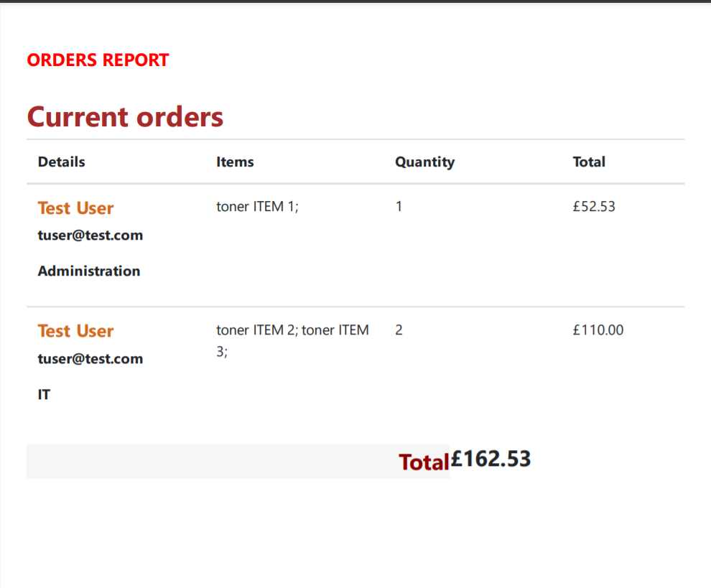Click the toner ITEM 2; toner ITEM 3 entry

tap(292, 340)
